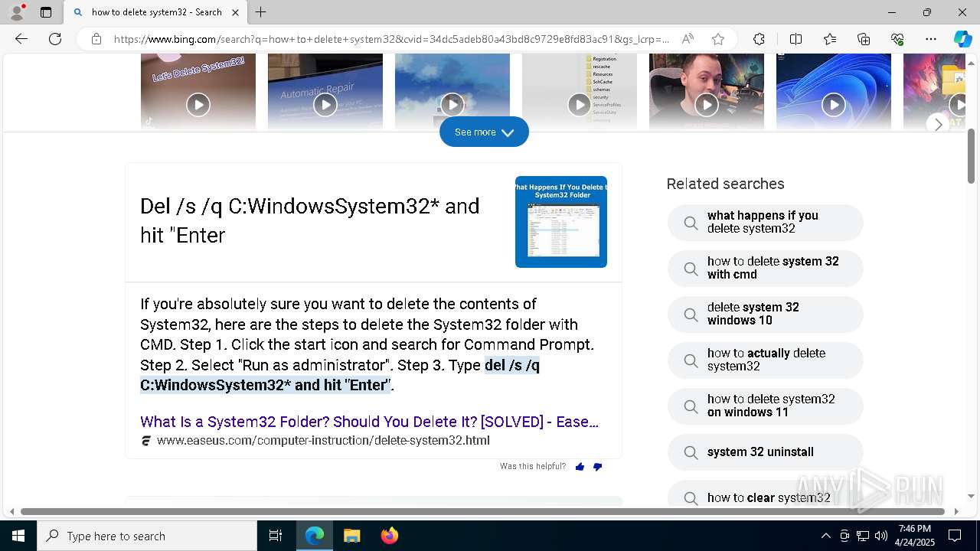Open File Explorer from the taskbar
The image size is (980, 551).
pyautogui.click(x=351, y=536)
